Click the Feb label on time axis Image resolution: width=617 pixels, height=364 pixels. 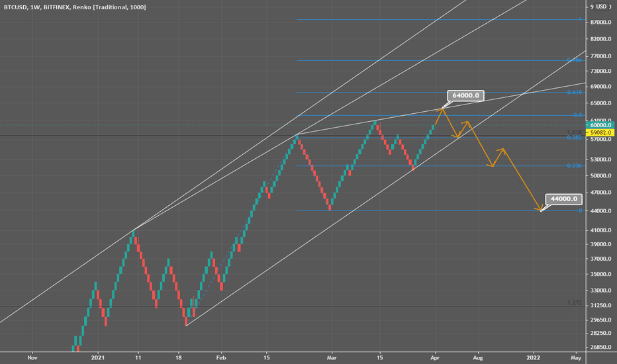(221, 357)
